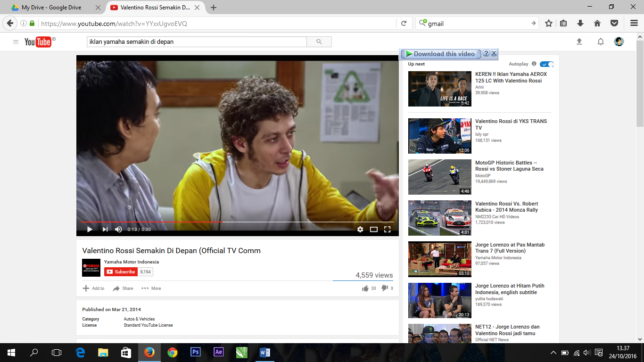Go back with the Firefox back arrow
The image size is (644, 362).
10,23
